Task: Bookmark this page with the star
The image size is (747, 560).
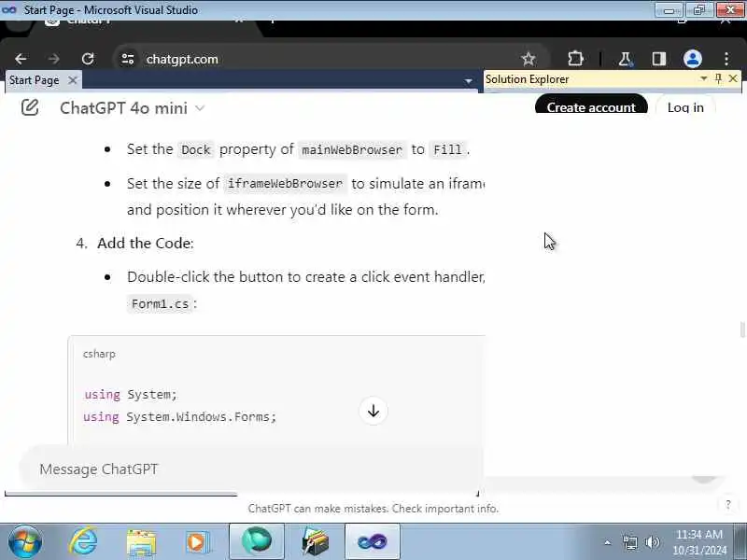Action: [x=528, y=59]
